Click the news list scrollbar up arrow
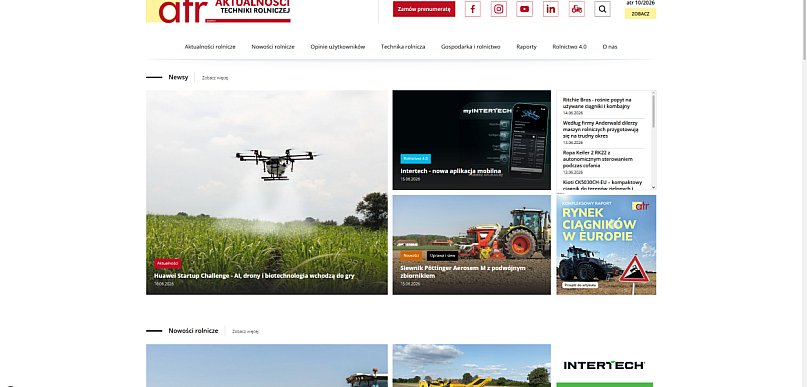 [654, 93]
